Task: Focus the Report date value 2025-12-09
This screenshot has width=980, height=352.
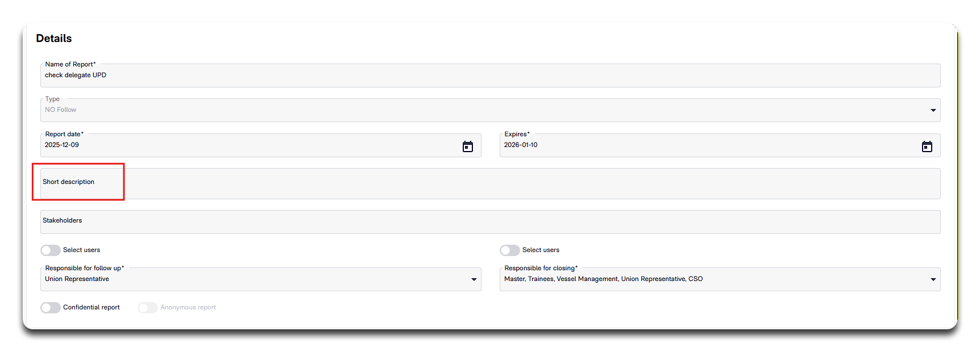Action: [x=62, y=145]
